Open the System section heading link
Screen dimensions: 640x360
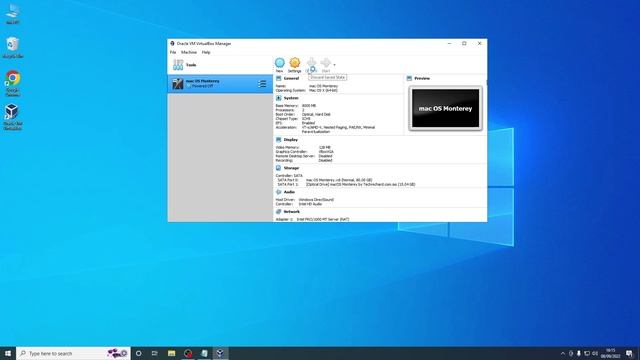[291, 98]
